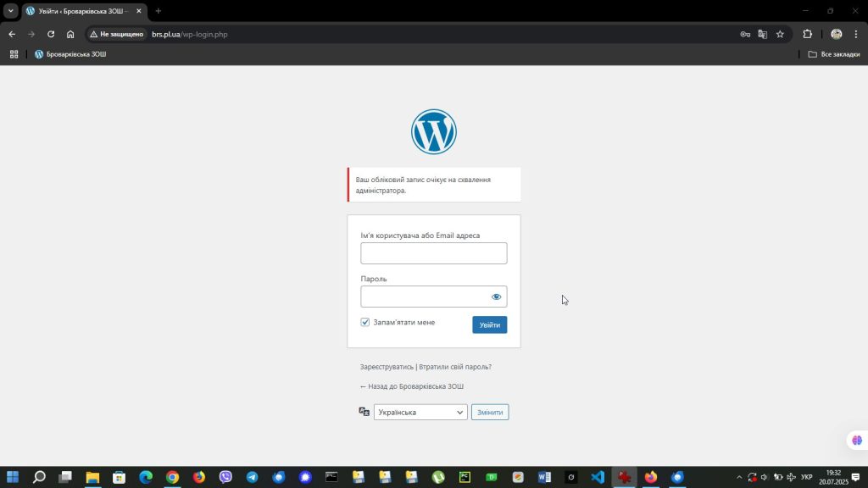Screen dimensions: 868x488
Task: Click the Увійти login button
Action: point(489,324)
